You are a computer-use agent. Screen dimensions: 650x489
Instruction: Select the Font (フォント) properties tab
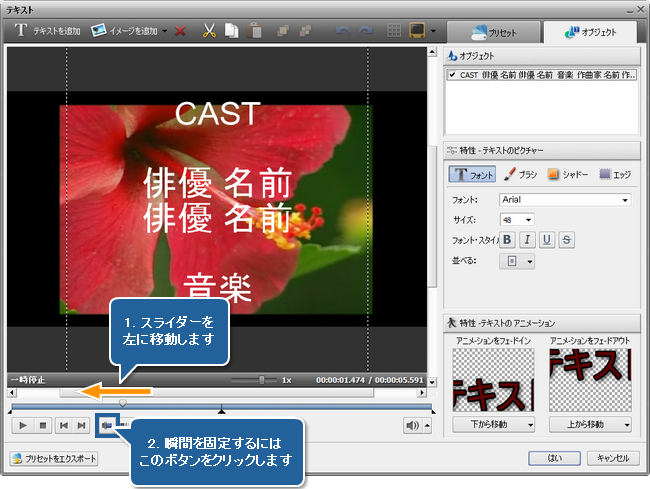point(472,174)
